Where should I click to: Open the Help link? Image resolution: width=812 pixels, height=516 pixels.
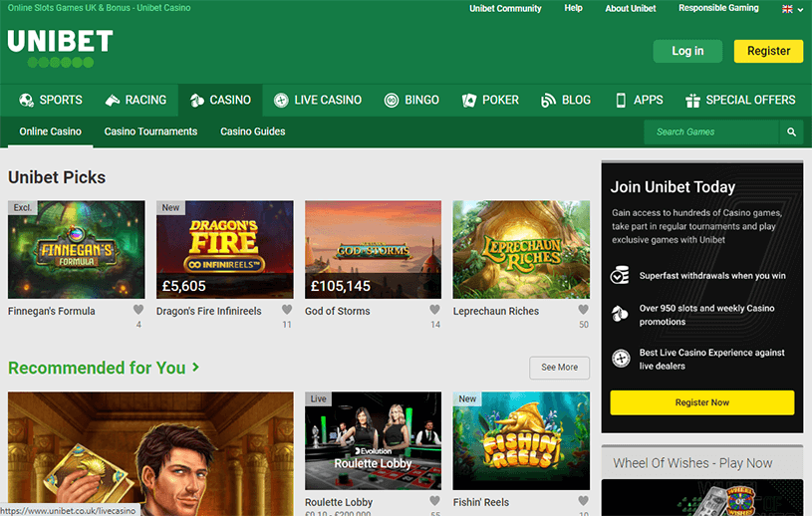(x=573, y=8)
